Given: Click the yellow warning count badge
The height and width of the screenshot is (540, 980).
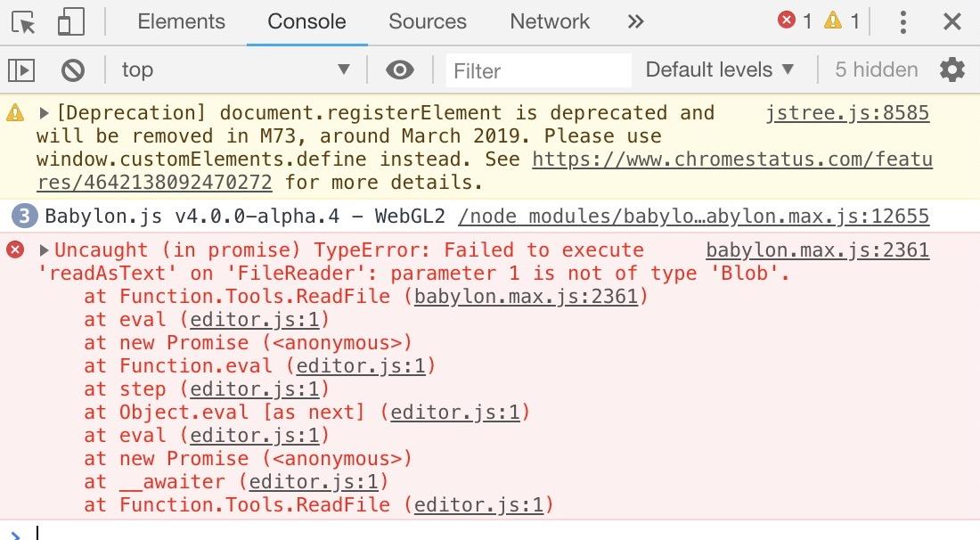Looking at the screenshot, I should [841, 20].
